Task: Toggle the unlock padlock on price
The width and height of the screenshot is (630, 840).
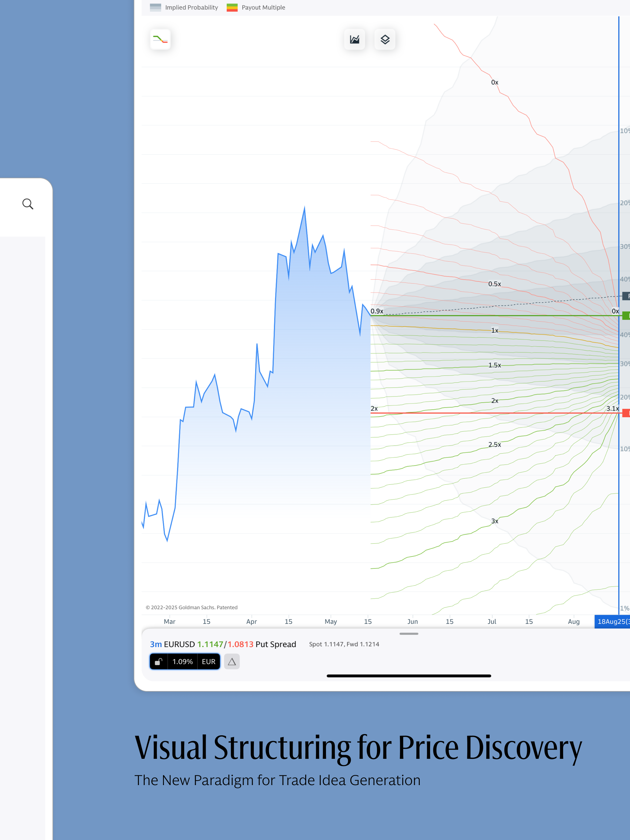Action: (x=159, y=661)
